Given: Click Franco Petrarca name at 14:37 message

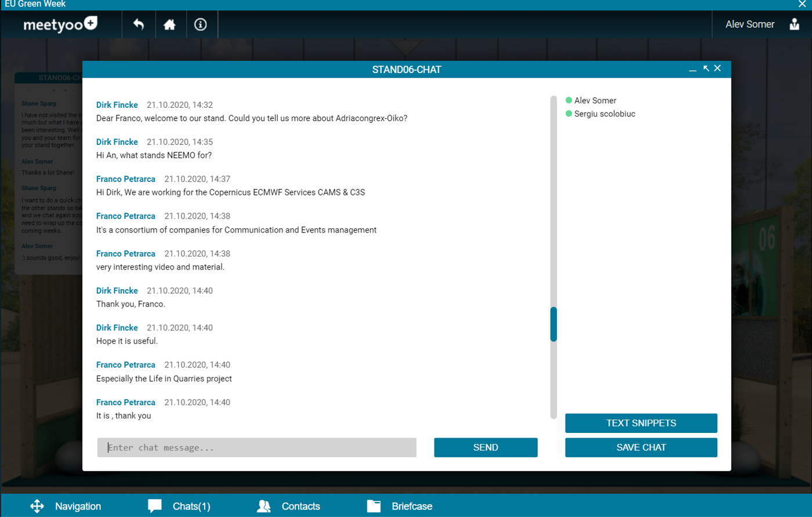Looking at the screenshot, I should pyautogui.click(x=126, y=179).
